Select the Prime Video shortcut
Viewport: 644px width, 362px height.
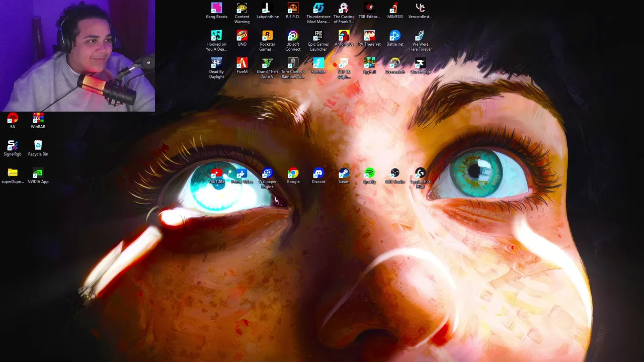click(x=242, y=176)
